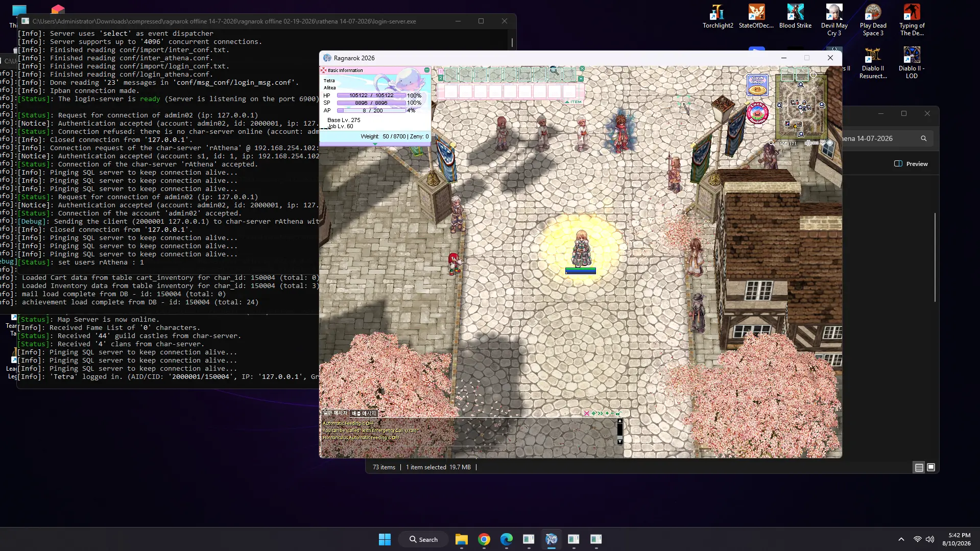Expand the Basic Information panel's bottom arrow
Viewport: 980px width, 551px height.
click(x=375, y=144)
